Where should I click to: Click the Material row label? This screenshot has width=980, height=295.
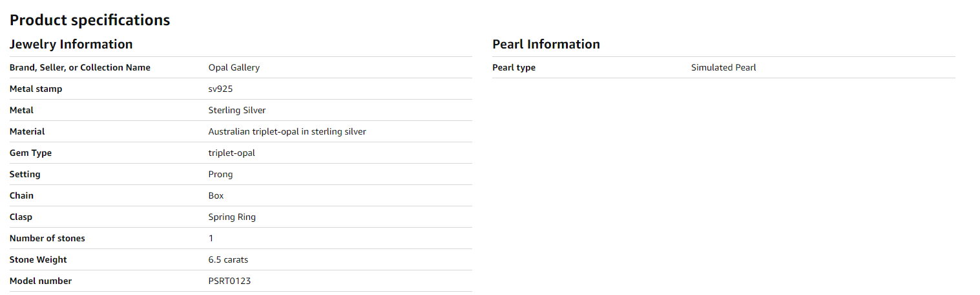click(x=27, y=131)
